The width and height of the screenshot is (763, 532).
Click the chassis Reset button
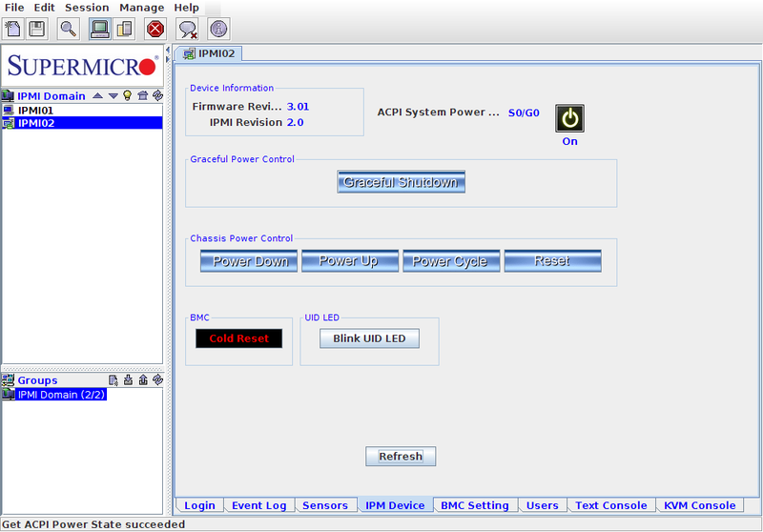click(553, 261)
